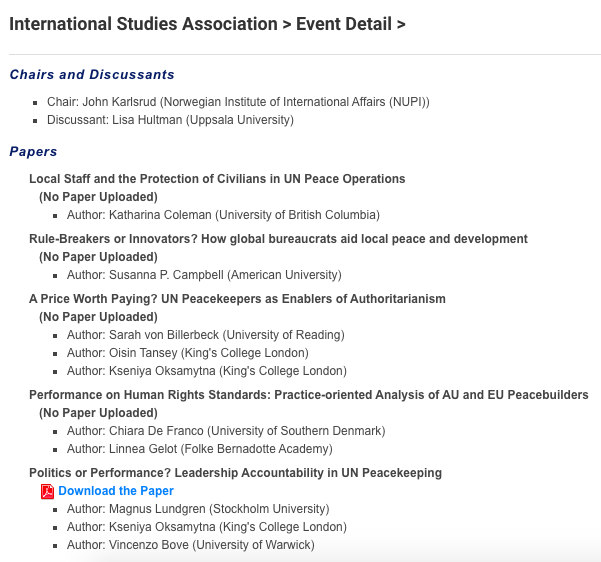The height and width of the screenshot is (562, 601).
Task: Click the Local Staff and Protection paper title
Action: pos(217,179)
